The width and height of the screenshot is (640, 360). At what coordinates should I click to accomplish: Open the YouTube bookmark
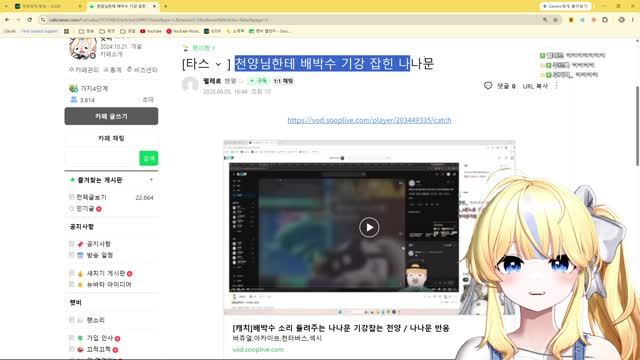(151, 31)
